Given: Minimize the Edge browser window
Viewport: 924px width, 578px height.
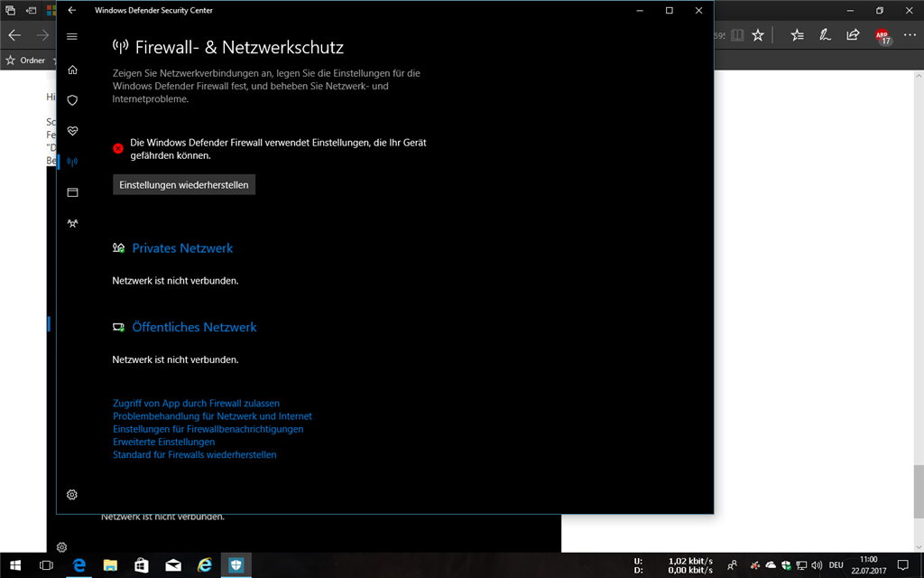Looking at the screenshot, I should 850,10.
